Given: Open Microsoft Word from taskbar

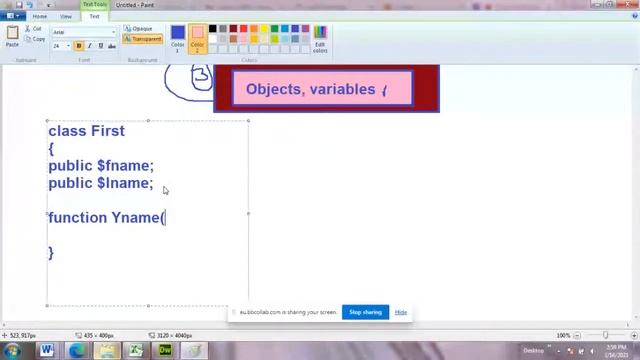Looking at the screenshot, I should pyautogui.click(x=47, y=350).
